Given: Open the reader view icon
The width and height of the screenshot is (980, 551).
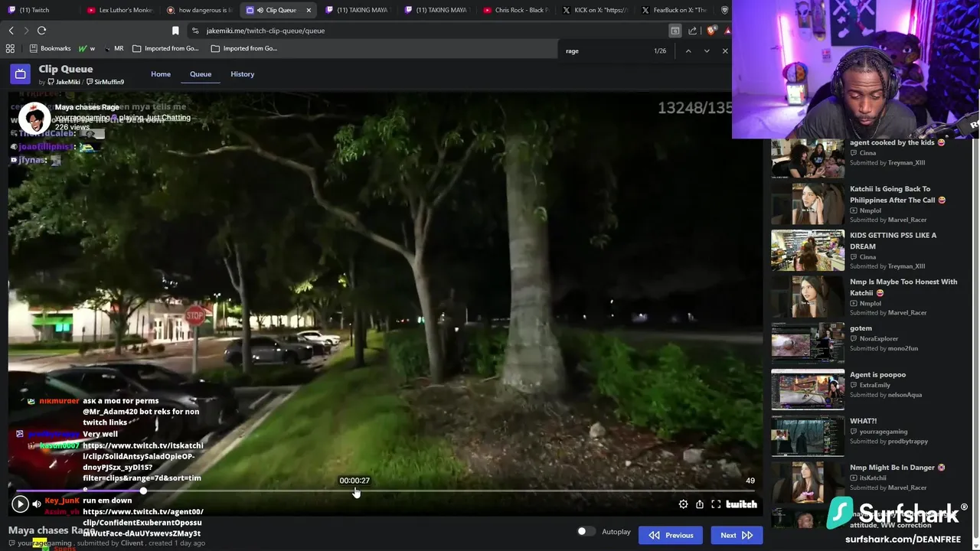Looking at the screenshot, I should 675,31.
